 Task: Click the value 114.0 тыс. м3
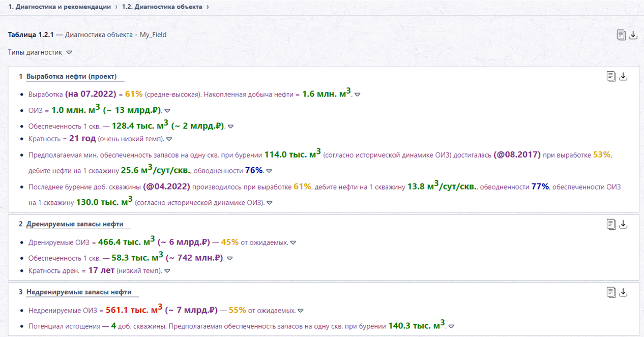[x=292, y=154]
